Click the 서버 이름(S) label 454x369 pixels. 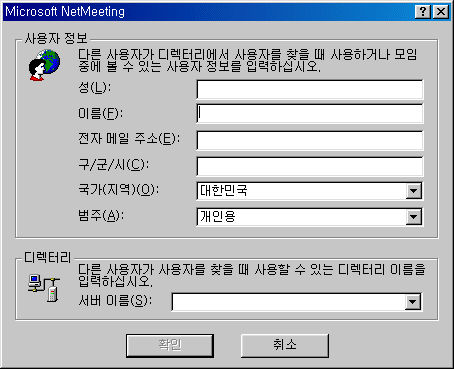click(115, 301)
